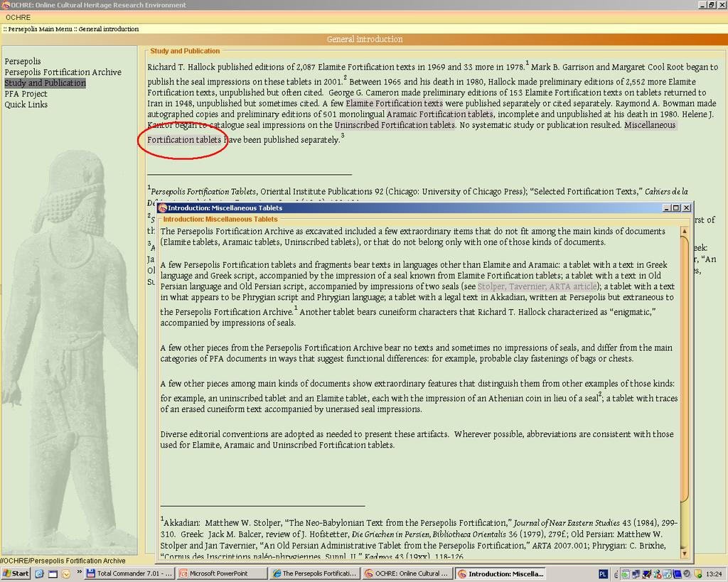
Task: Click the green arrow tray icon
Action: 626,574
